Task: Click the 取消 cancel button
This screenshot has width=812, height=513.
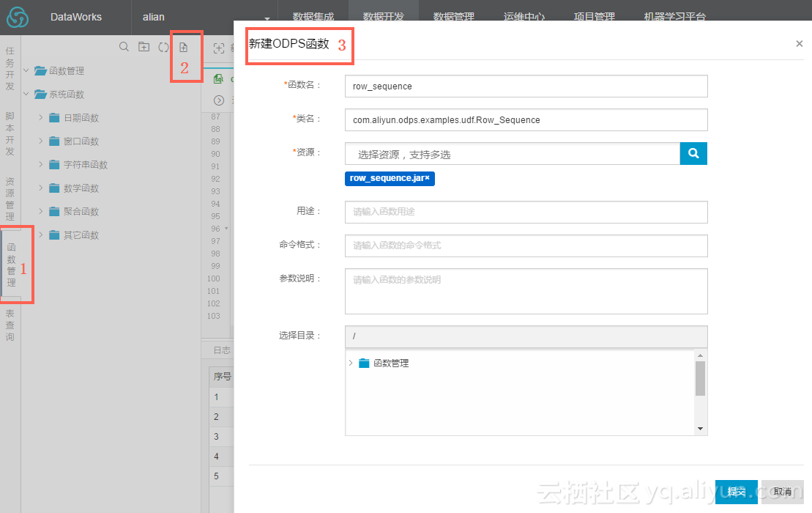Action: point(782,492)
